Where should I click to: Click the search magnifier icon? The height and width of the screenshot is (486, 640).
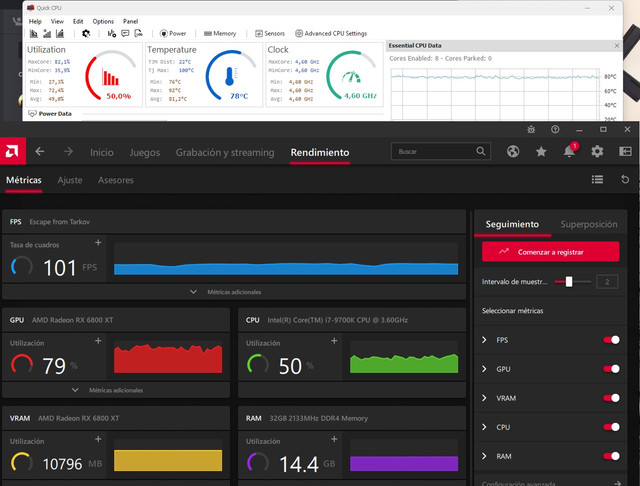click(x=481, y=151)
